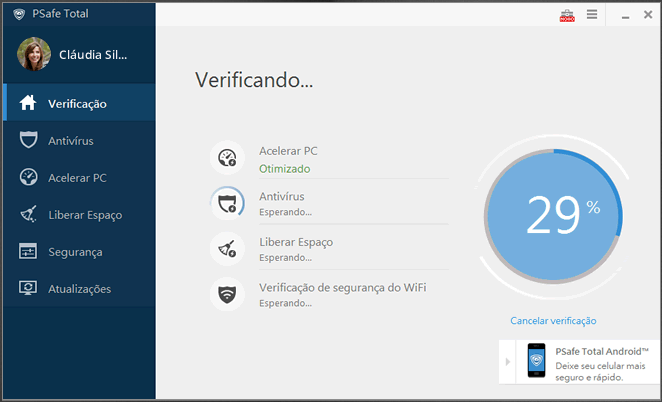Click the green Otimizado status text
This screenshot has width=662, height=402.
tap(285, 169)
